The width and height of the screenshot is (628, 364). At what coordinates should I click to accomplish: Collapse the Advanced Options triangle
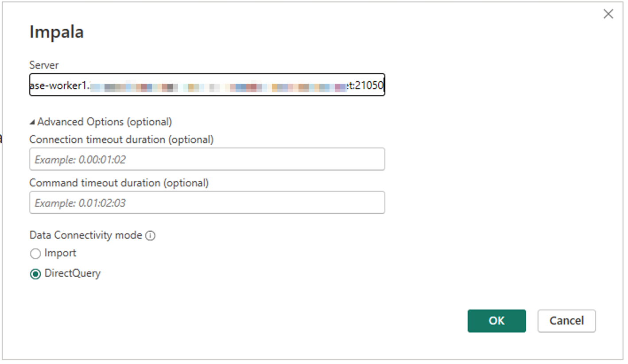pos(32,122)
